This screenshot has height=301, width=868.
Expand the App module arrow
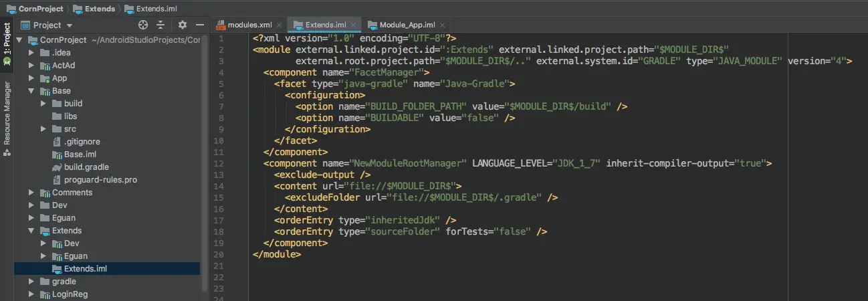tap(31, 78)
